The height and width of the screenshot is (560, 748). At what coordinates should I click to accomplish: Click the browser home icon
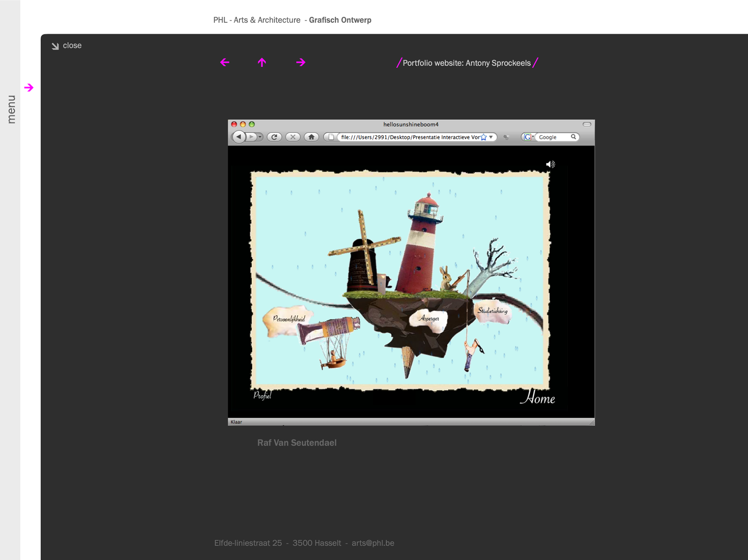(x=311, y=137)
